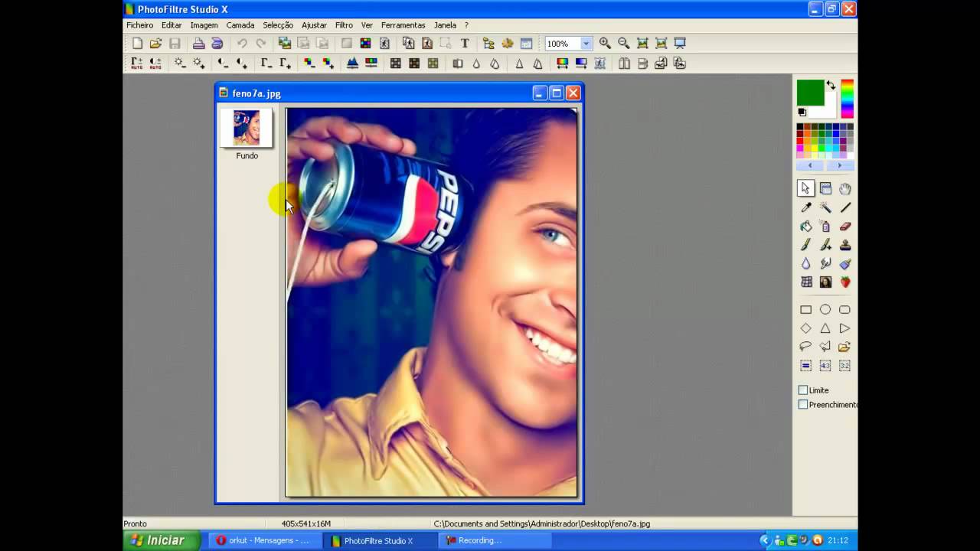Show previous palette colors with left arrow
Screen dimensions: 980x551
point(811,165)
